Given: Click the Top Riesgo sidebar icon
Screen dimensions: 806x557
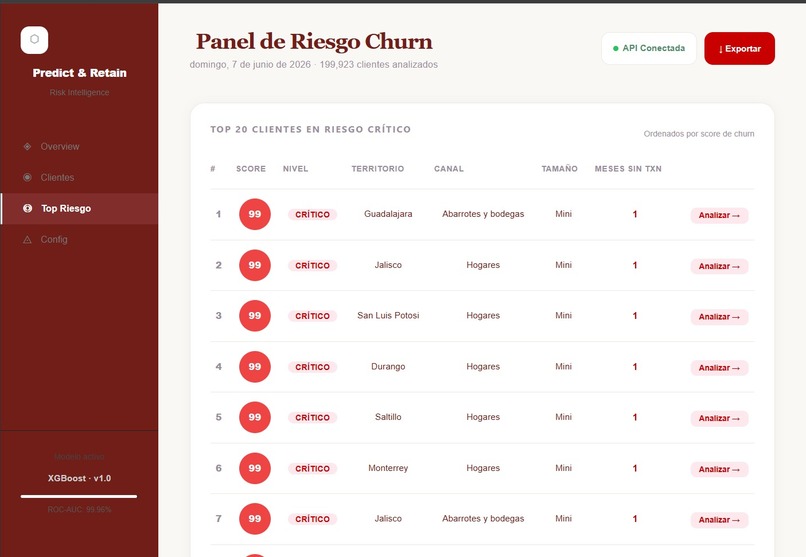Looking at the screenshot, I should (28, 208).
